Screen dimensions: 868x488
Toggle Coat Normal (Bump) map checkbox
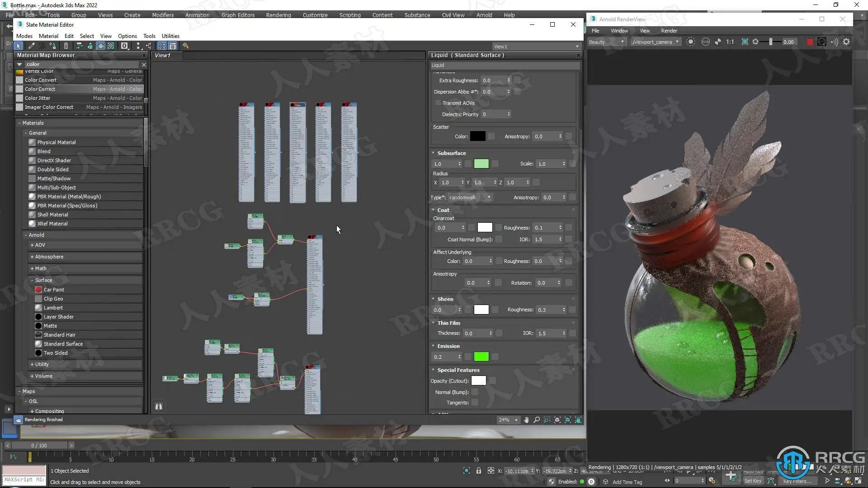click(499, 239)
